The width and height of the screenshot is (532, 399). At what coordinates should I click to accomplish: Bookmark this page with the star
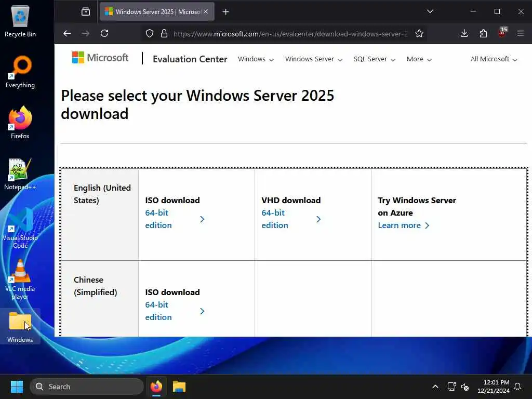coord(419,34)
